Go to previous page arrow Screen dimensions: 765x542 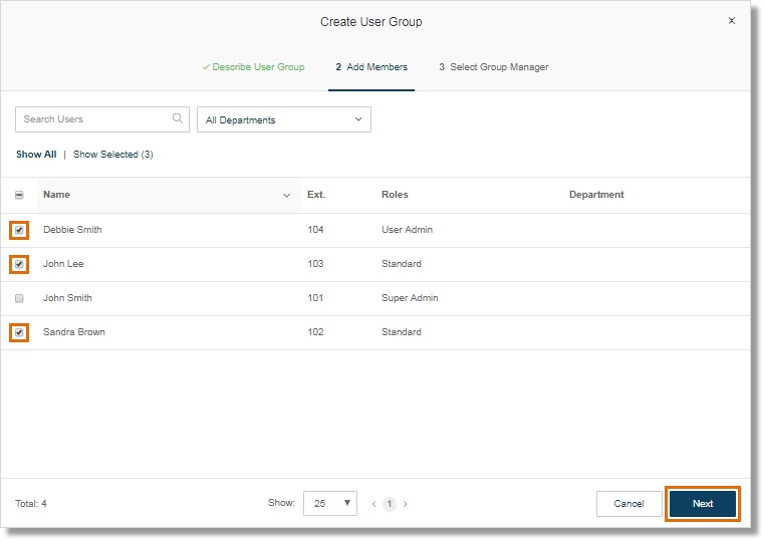374,504
